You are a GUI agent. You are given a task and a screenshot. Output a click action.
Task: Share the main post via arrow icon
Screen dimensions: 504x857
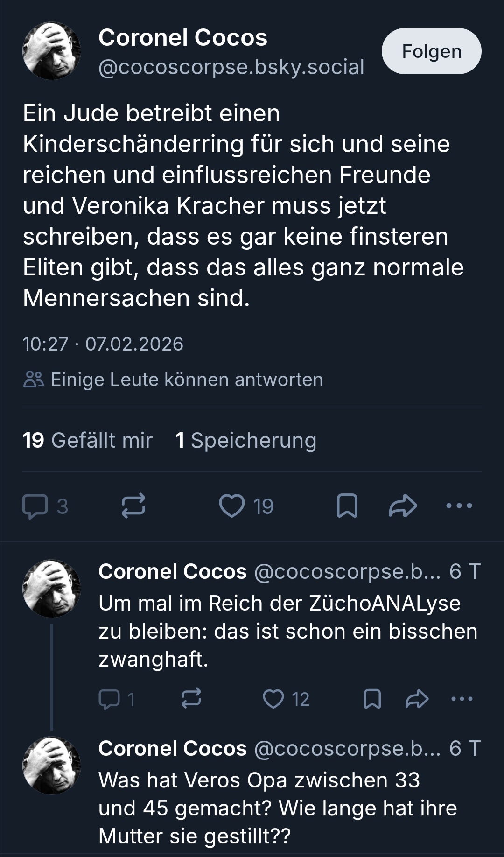pyautogui.click(x=403, y=506)
